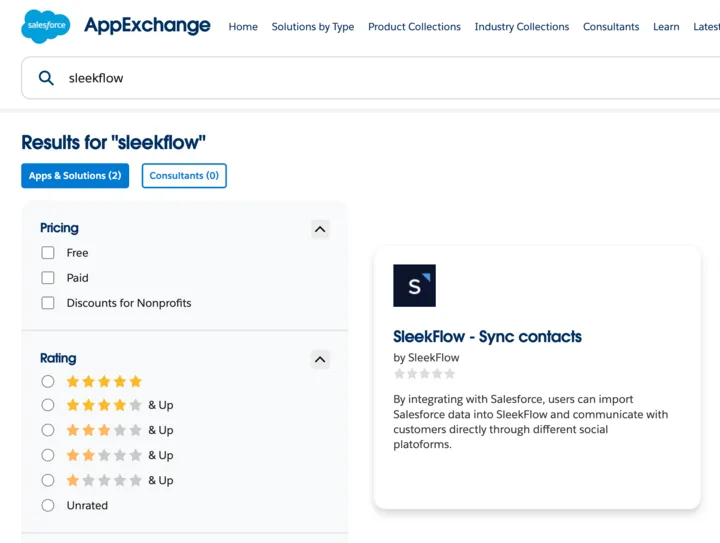Collapse the Pricing filter section
This screenshot has width=720, height=543.
coord(320,229)
